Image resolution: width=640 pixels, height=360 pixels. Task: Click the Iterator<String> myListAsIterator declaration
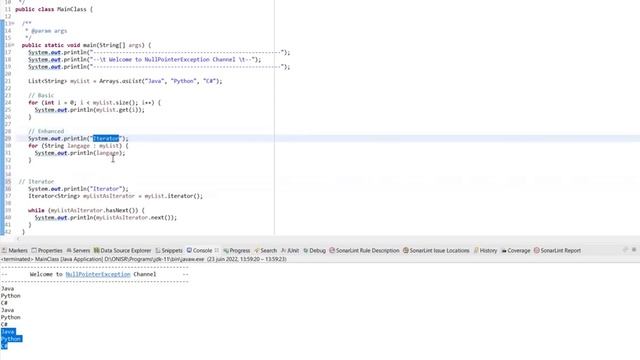(x=115, y=196)
